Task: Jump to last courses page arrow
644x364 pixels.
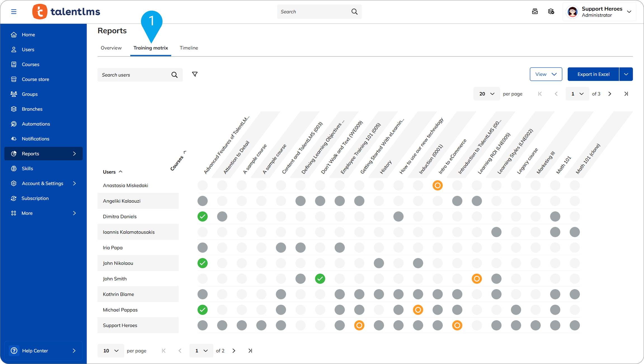Action: click(626, 94)
